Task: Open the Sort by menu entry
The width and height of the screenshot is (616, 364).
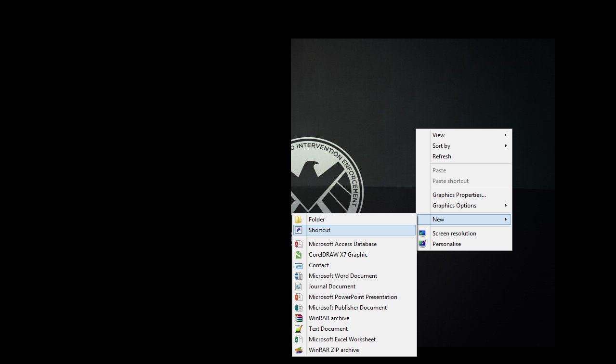Action: (x=464, y=146)
